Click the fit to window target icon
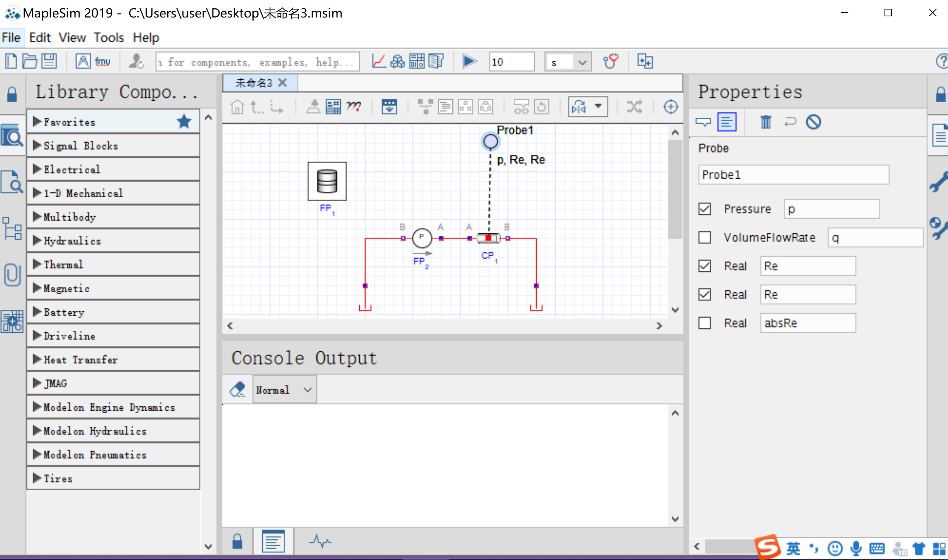 [x=670, y=107]
